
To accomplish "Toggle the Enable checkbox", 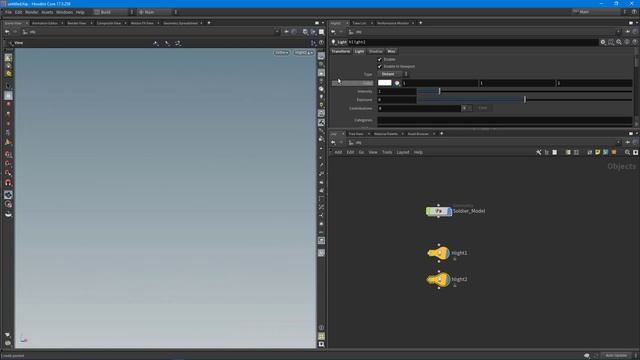I will pyautogui.click(x=380, y=60).
